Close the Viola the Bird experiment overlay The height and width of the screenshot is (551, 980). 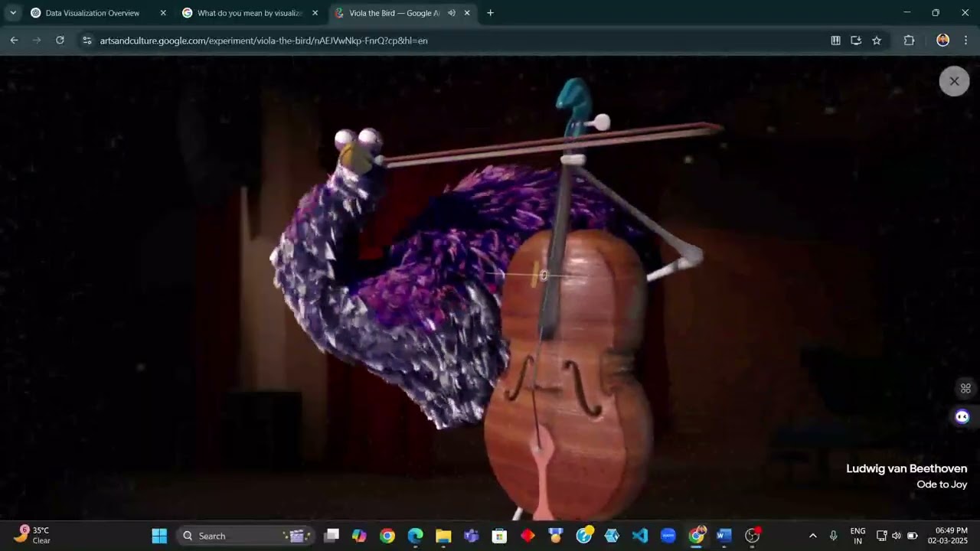(954, 81)
